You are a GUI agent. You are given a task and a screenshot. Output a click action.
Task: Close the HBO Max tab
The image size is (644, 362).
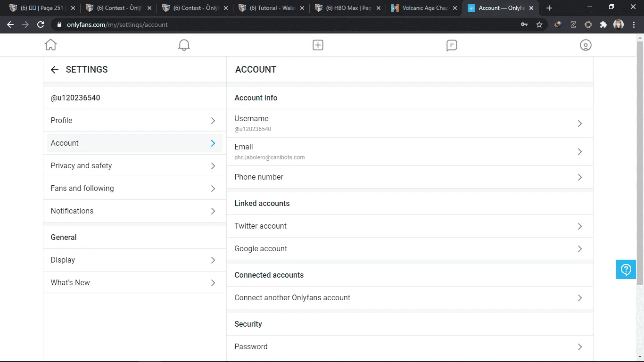378,8
